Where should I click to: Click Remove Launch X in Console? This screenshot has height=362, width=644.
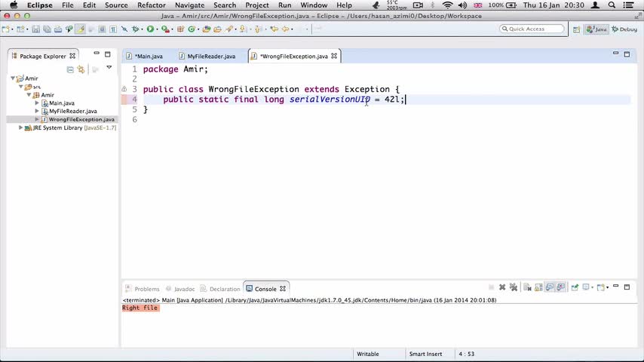click(x=502, y=287)
